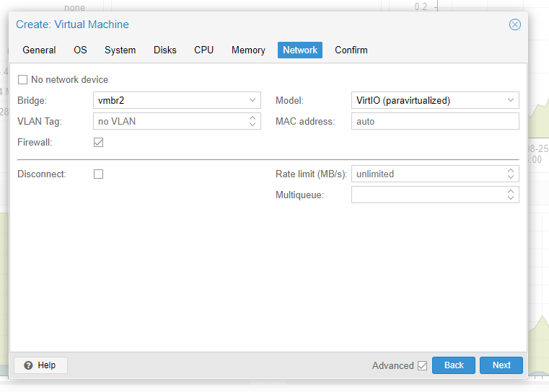Click the Next button
Image resolution: width=549 pixels, height=392 pixels.
[x=501, y=365]
